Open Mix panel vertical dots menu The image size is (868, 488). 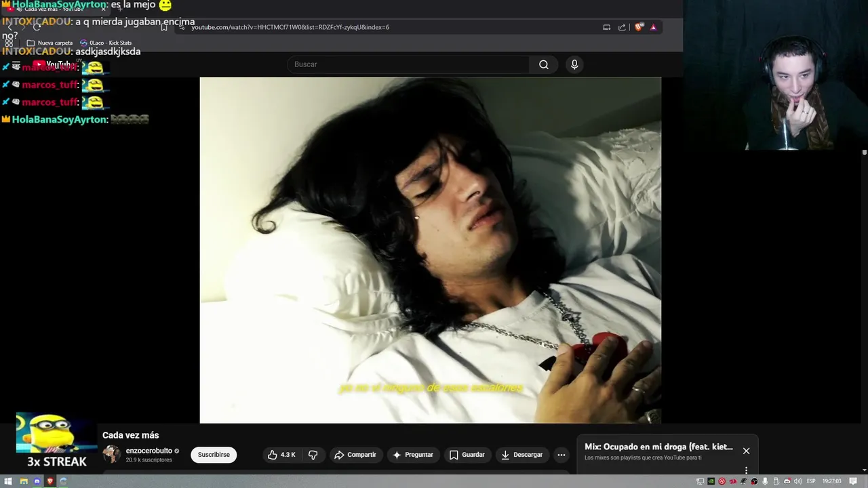(x=746, y=470)
